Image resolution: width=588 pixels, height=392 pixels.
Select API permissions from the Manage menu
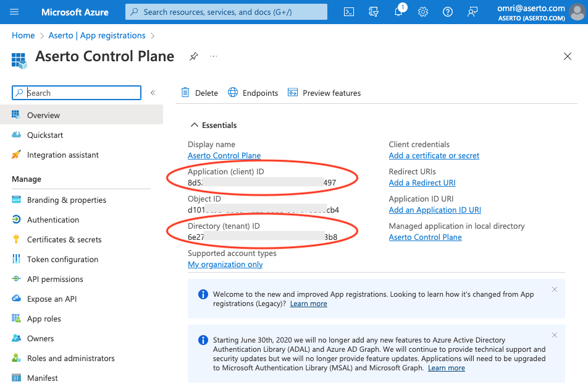click(x=55, y=279)
